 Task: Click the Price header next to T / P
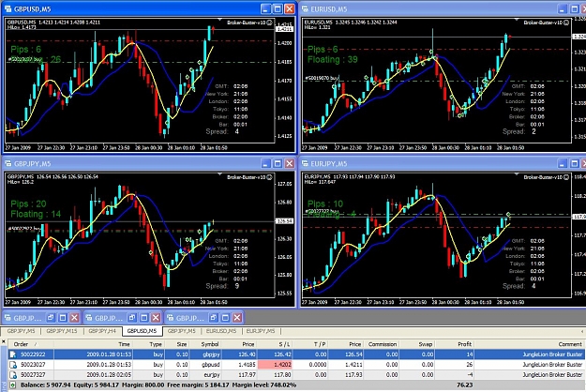[346, 344]
